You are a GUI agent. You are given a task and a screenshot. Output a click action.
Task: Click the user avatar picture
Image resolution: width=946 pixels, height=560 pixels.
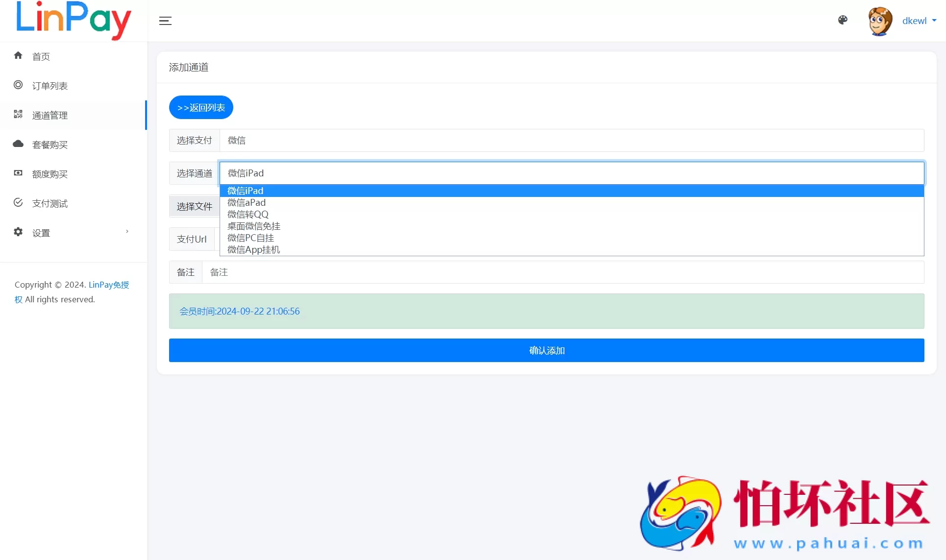coord(880,21)
